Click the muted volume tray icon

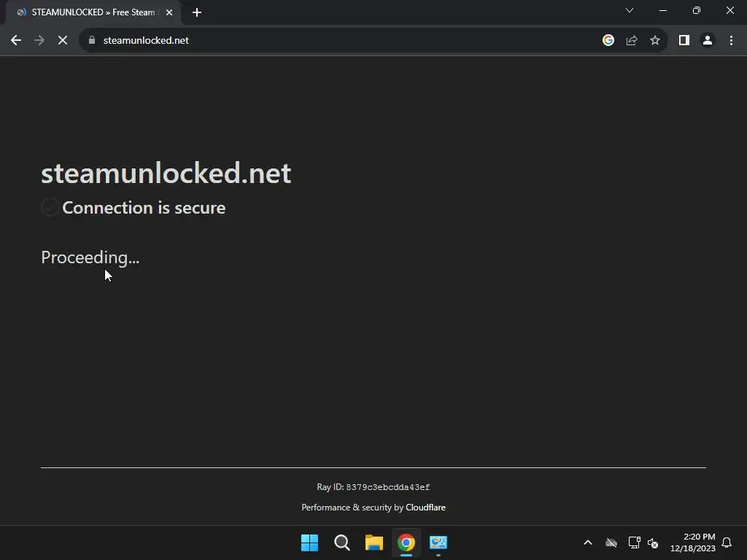[653, 542]
